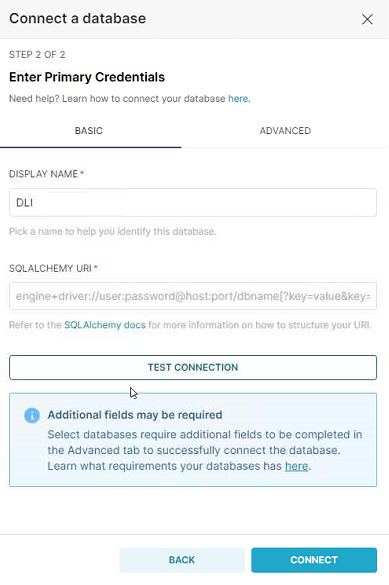
Task: Open the SQLAlchemy docs link
Action: tap(105, 325)
